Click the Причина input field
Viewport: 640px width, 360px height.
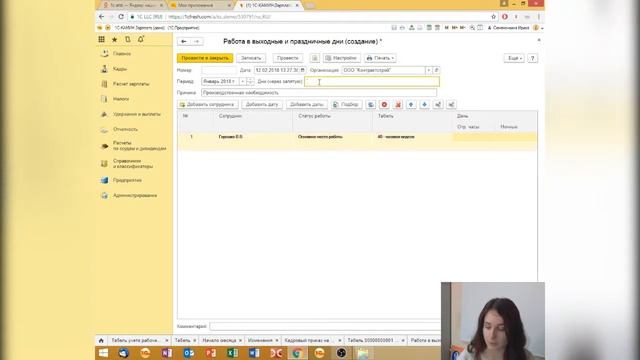(x=319, y=93)
